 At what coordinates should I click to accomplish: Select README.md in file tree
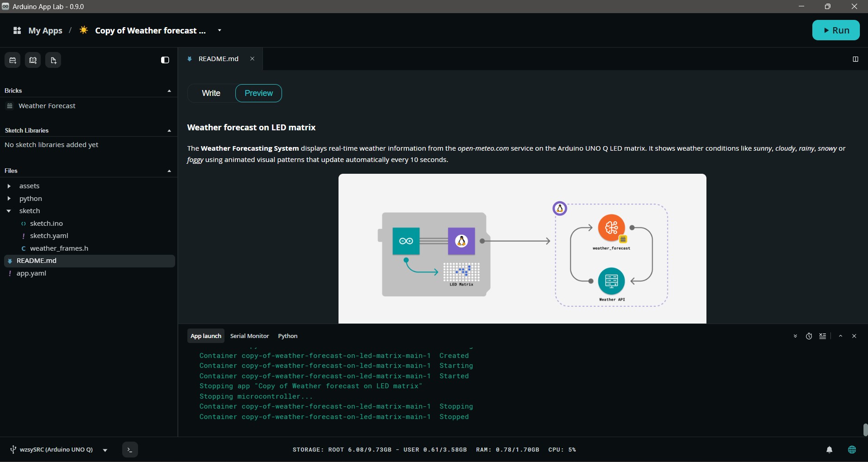click(x=89, y=261)
